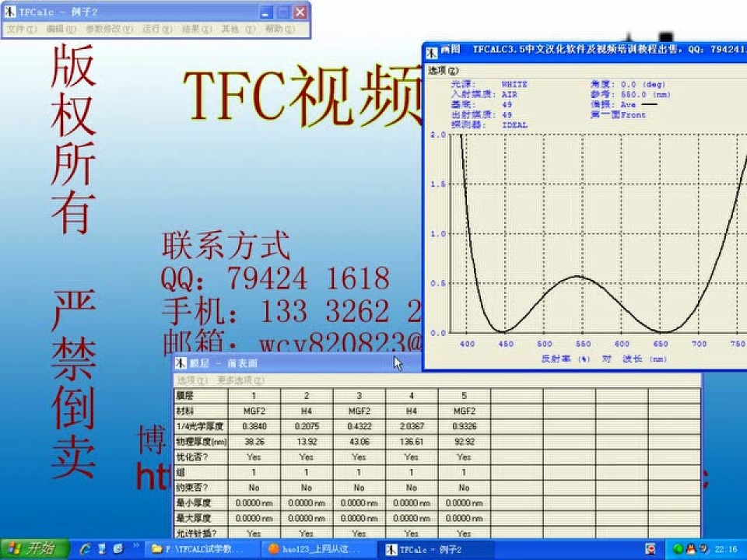
Task: Select layer 5 material cell MGF2
Action: [x=464, y=411]
